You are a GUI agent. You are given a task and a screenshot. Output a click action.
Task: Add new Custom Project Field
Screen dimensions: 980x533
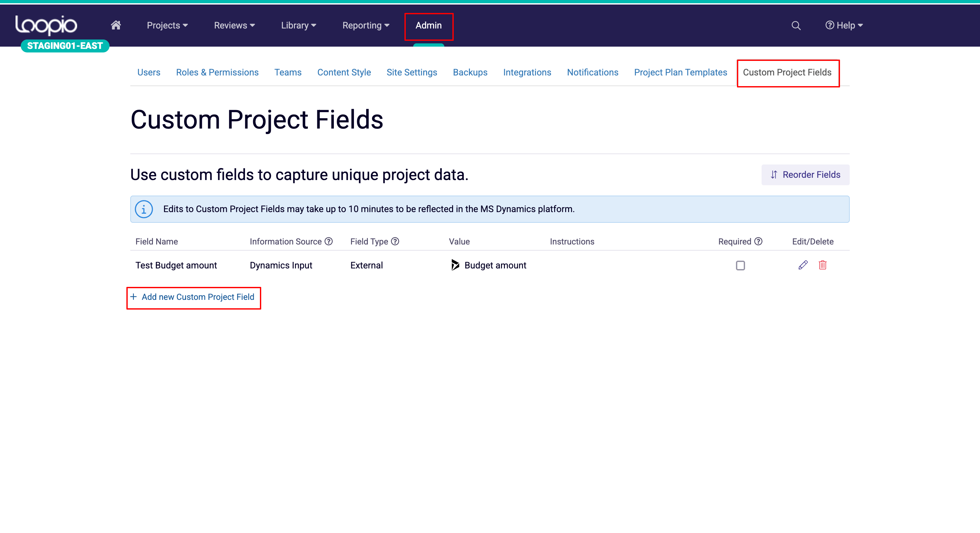coord(193,297)
